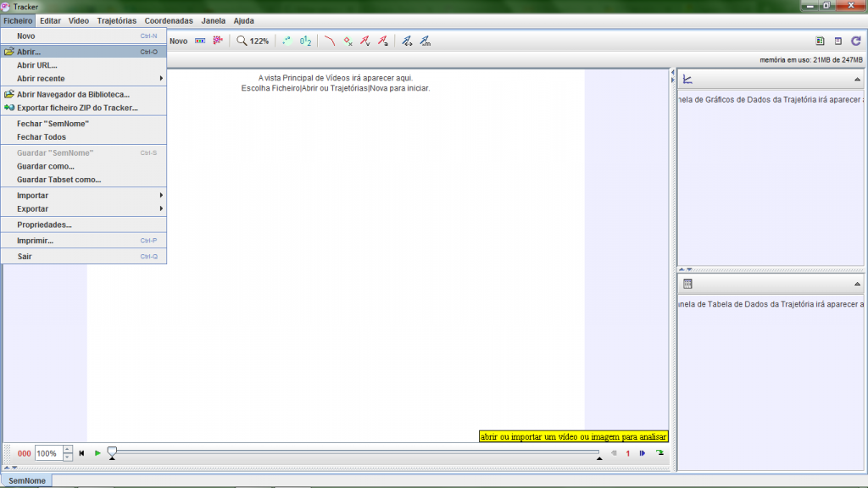Toggle the track labels 012 button
The image size is (868, 488).
[x=306, y=41]
